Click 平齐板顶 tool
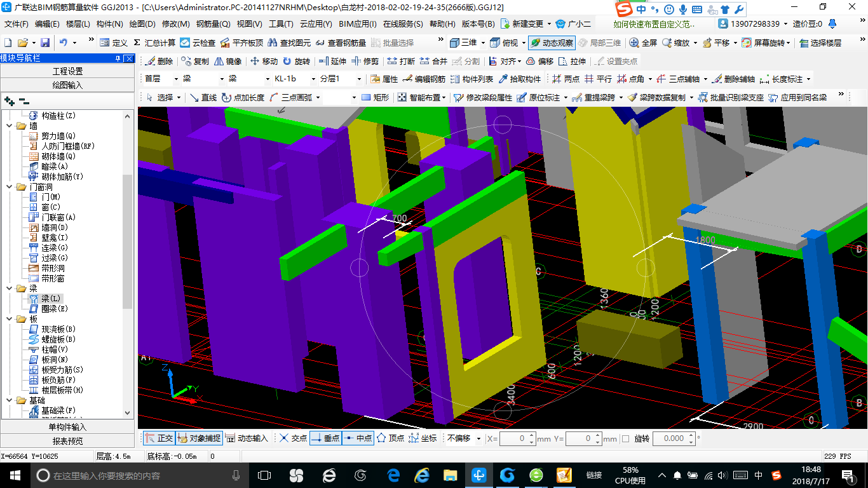 click(241, 43)
